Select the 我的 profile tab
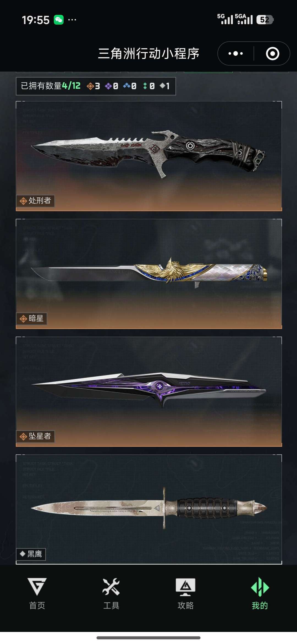The image size is (297, 644). click(x=260, y=593)
